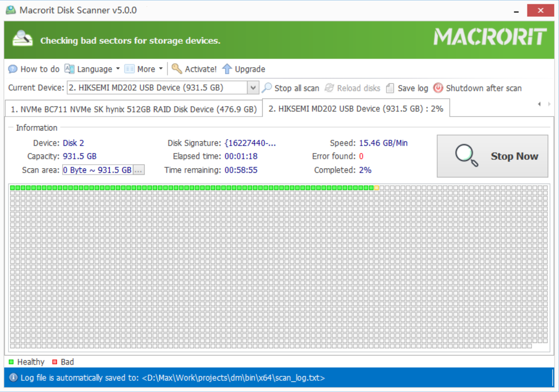Click the Activate wrench icon

pyautogui.click(x=177, y=69)
